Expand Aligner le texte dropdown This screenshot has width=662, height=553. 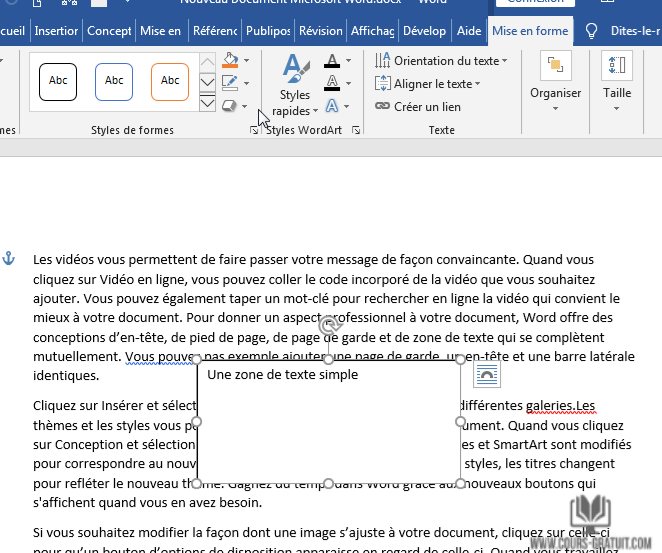point(427,84)
